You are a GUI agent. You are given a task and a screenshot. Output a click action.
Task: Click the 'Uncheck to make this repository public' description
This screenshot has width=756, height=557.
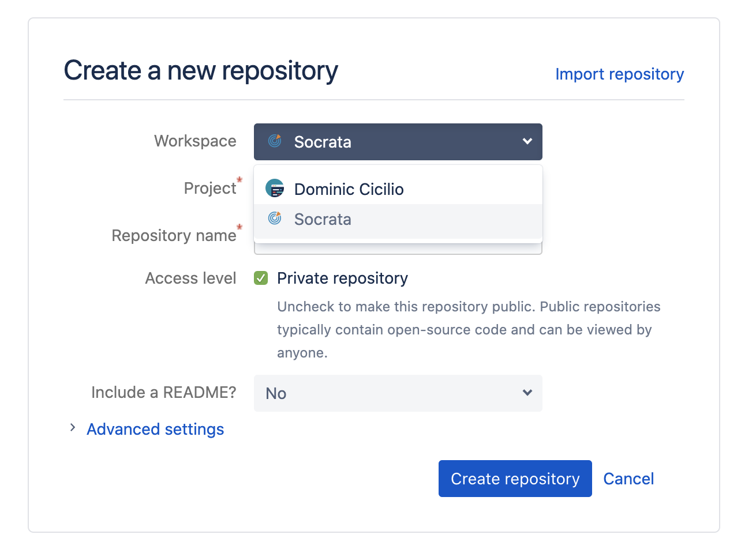[x=469, y=330]
